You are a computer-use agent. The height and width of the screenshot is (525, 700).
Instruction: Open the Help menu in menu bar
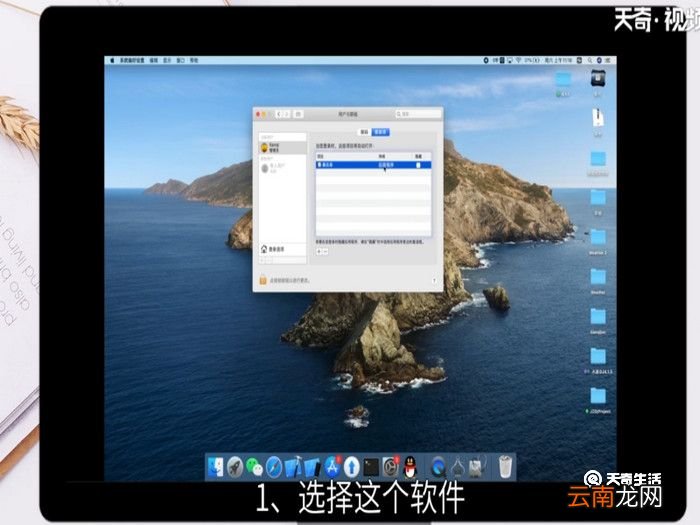[194, 60]
